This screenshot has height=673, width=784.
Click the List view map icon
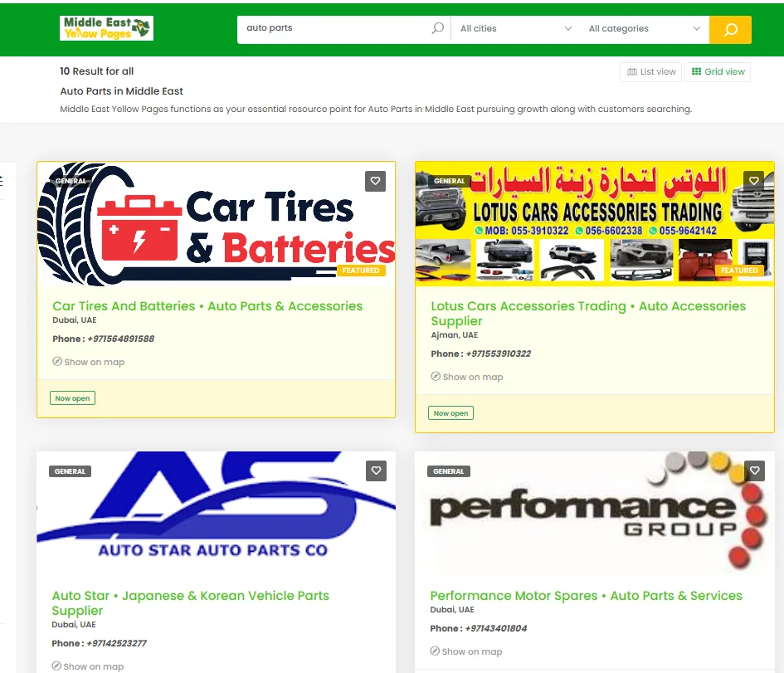[632, 72]
